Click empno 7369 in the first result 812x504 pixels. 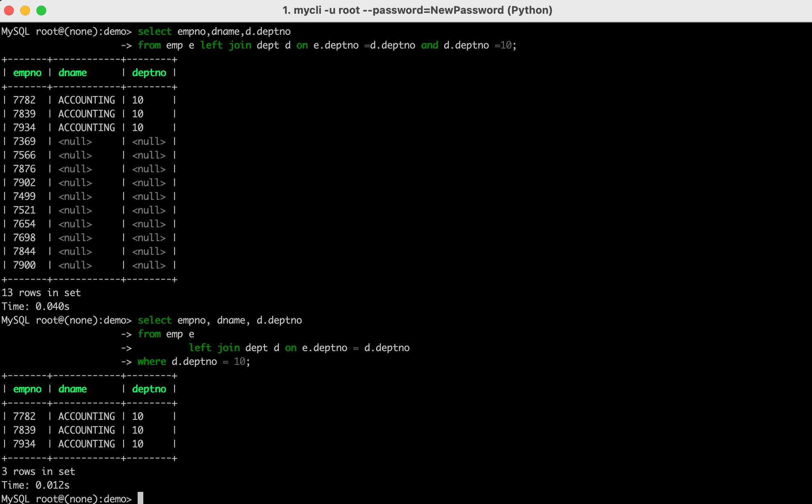click(x=24, y=142)
